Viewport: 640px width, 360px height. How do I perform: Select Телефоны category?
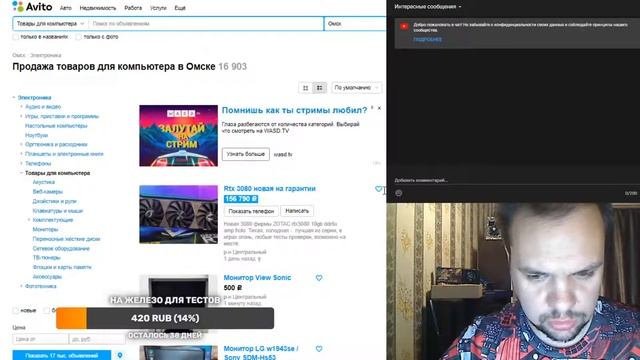click(38, 163)
